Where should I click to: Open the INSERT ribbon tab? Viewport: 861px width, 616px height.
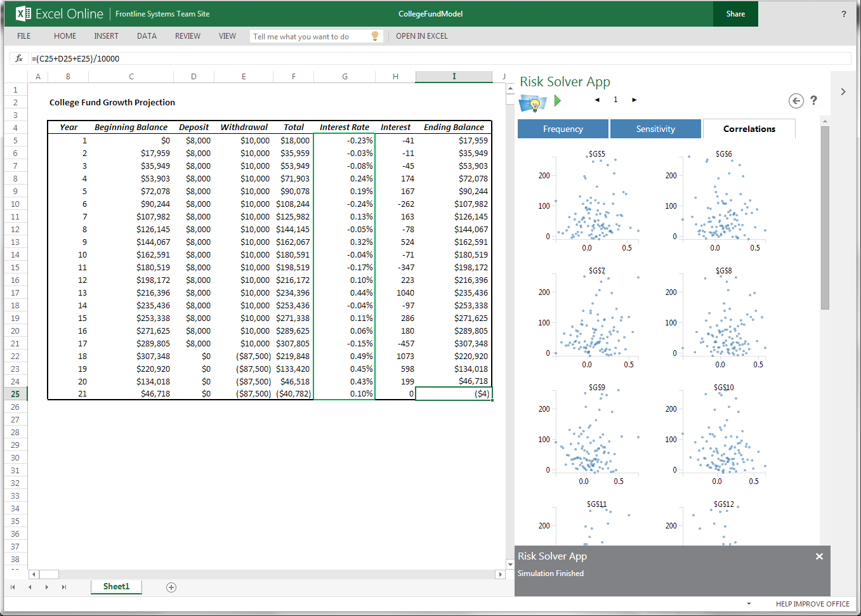coord(106,36)
